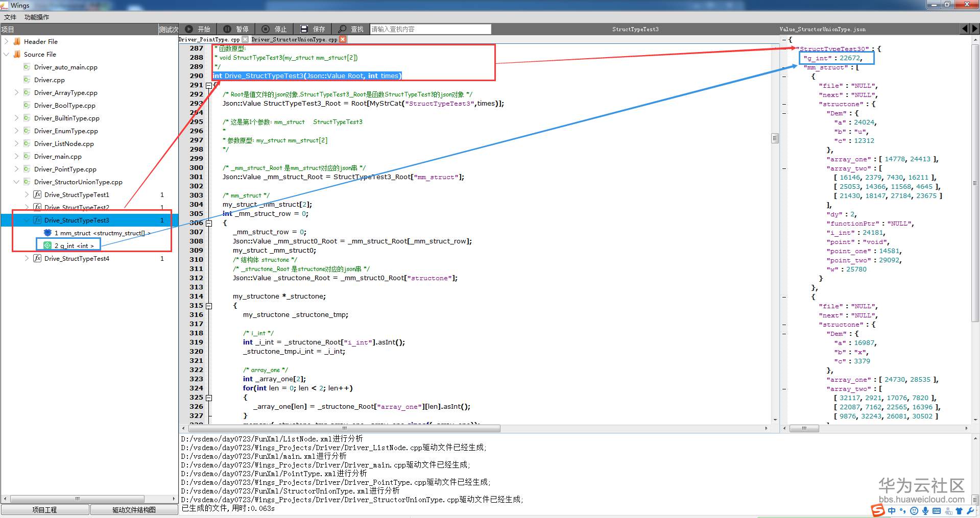Click the green icon of g_int
This screenshot has width=980, height=518.
point(47,245)
